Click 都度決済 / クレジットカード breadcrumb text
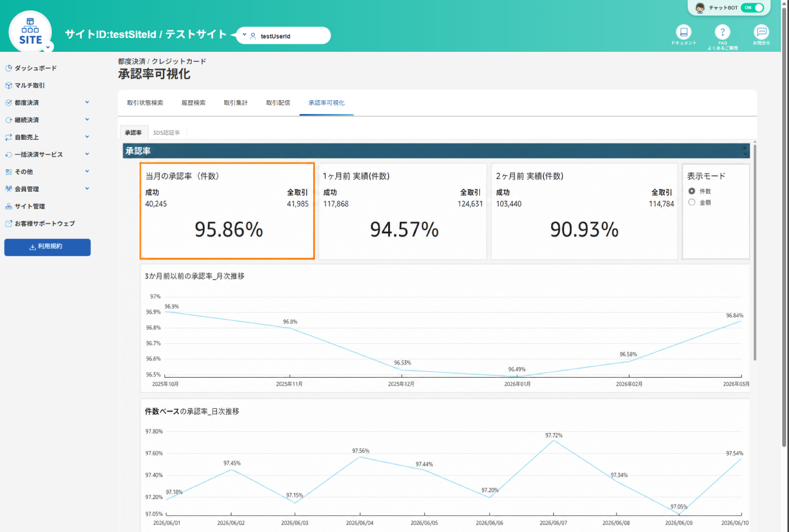Screen dimensions: 789x532 point(162,61)
